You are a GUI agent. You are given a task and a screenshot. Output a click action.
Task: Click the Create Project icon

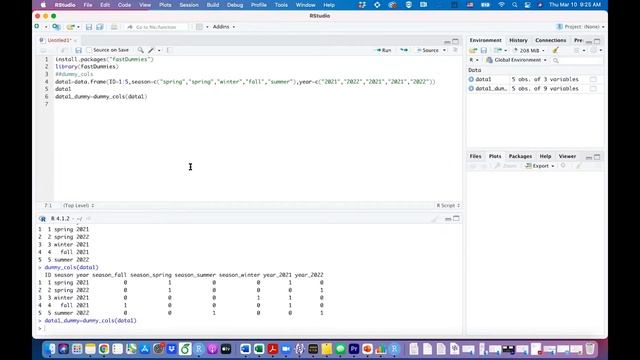point(56,27)
